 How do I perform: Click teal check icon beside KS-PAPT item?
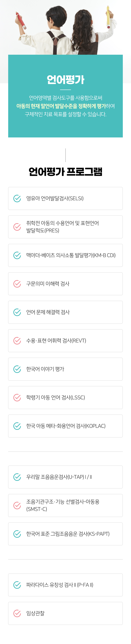(17, 534)
